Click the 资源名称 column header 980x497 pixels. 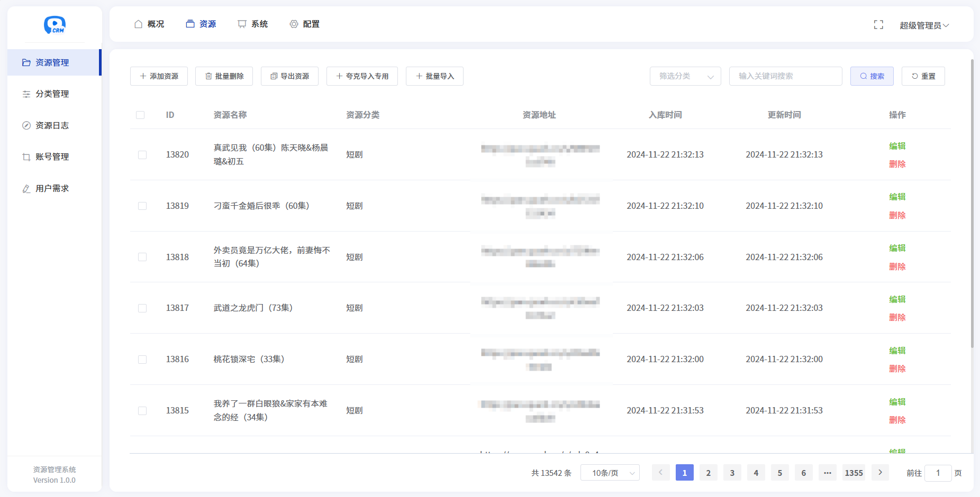[x=230, y=115]
